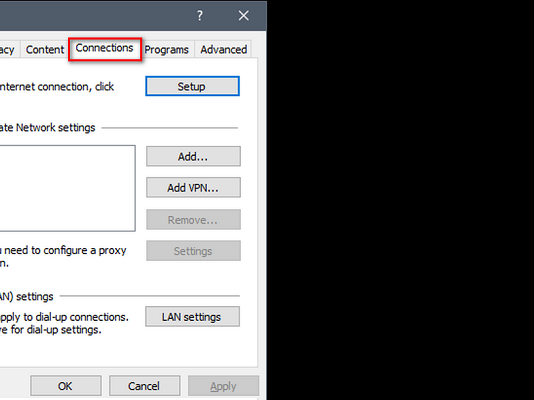Click the dialog title bar

(95, 16)
